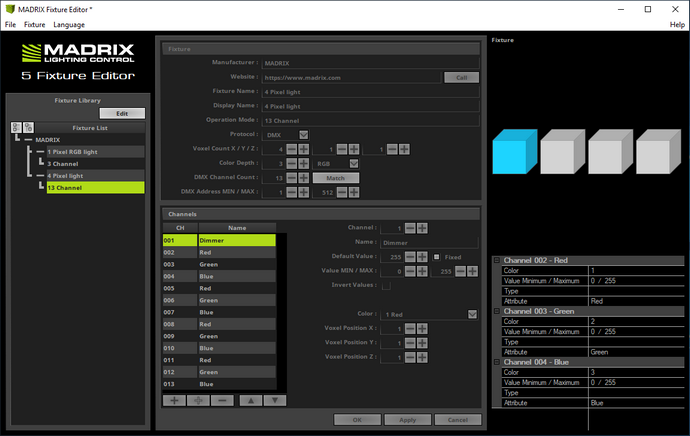Duplicate the selected channel using the copy button
Image resolution: width=690 pixels, height=436 pixels.
tap(198, 400)
